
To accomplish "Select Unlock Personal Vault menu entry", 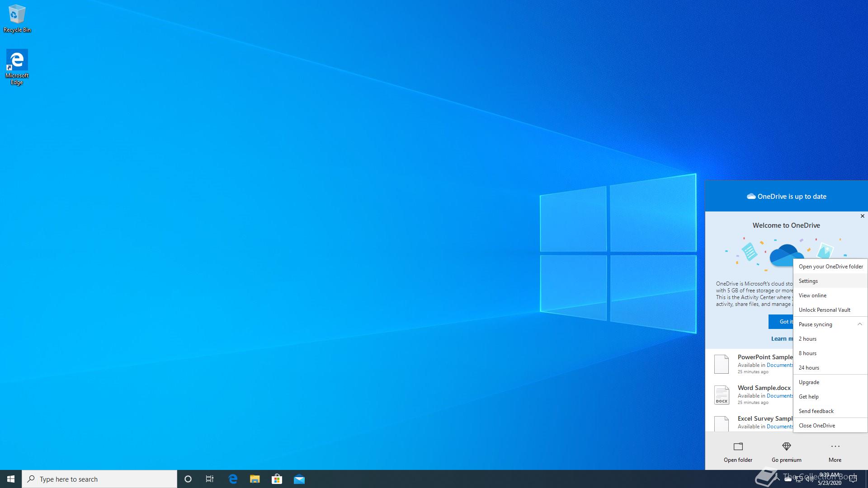I will click(824, 310).
